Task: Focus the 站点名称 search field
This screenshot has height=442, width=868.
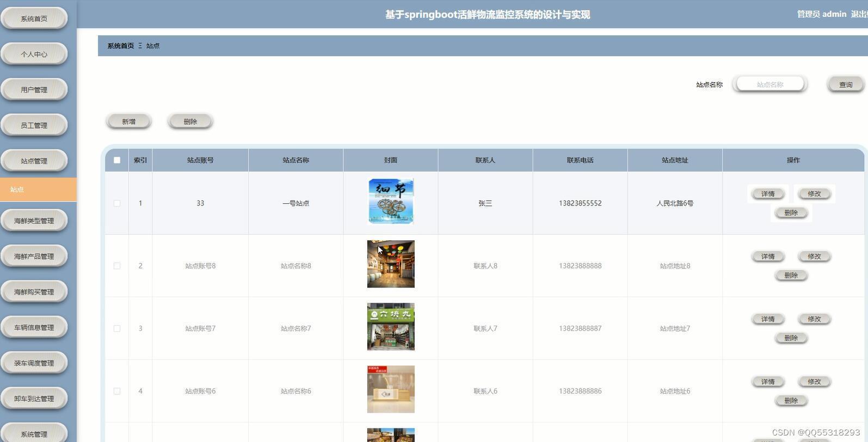Action: (x=770, y=84)
